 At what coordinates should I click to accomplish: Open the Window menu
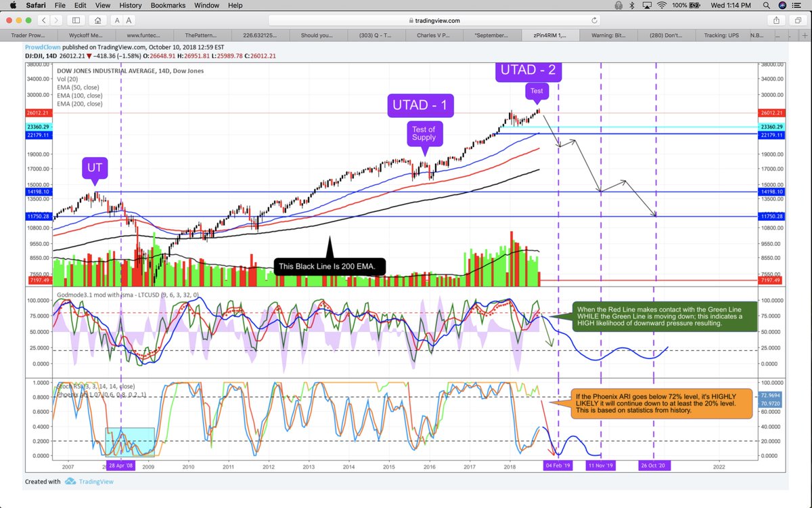coord(207,5)
